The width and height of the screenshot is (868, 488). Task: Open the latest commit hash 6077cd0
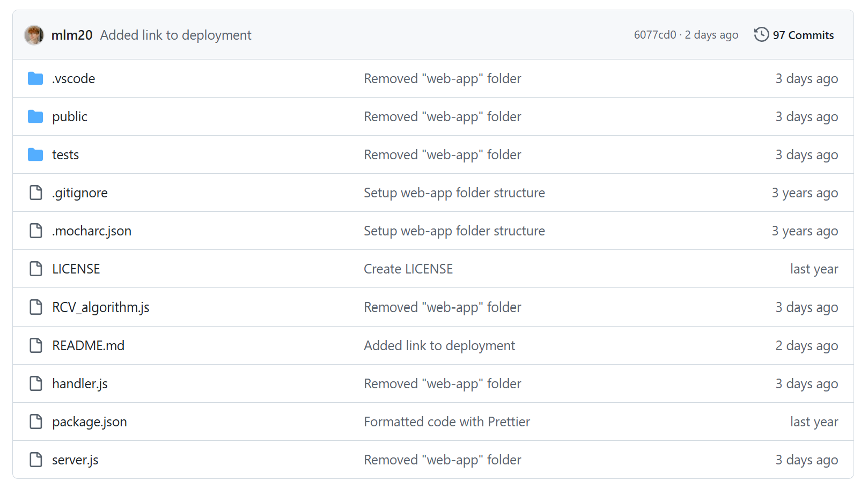[x=654, y=35]
